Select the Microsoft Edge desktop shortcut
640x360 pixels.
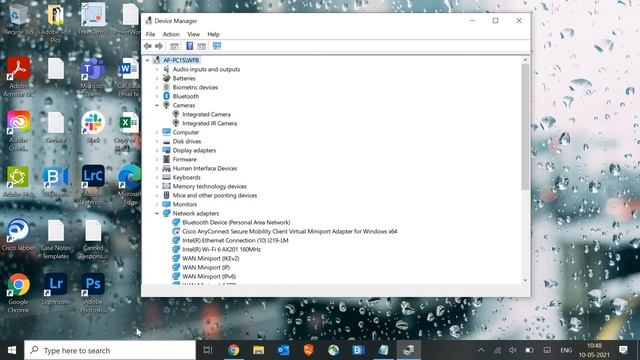click(130, 185)
